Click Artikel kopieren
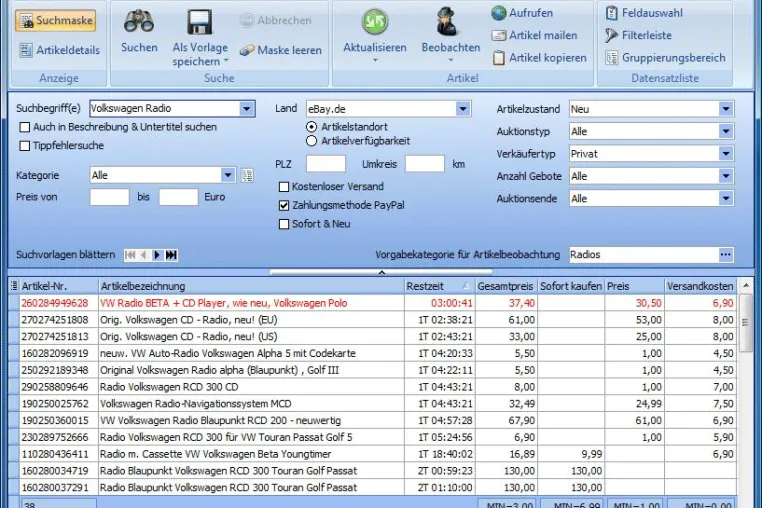 539,58
